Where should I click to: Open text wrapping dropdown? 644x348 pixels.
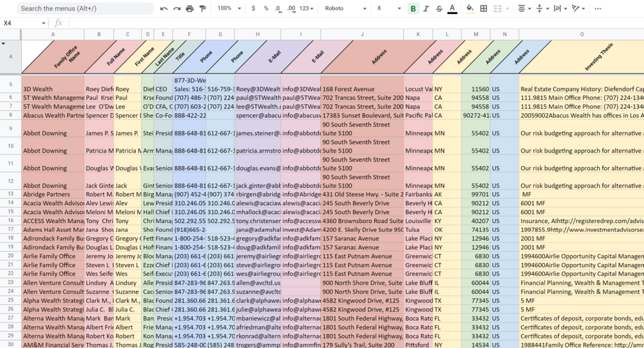click(560, 8)
